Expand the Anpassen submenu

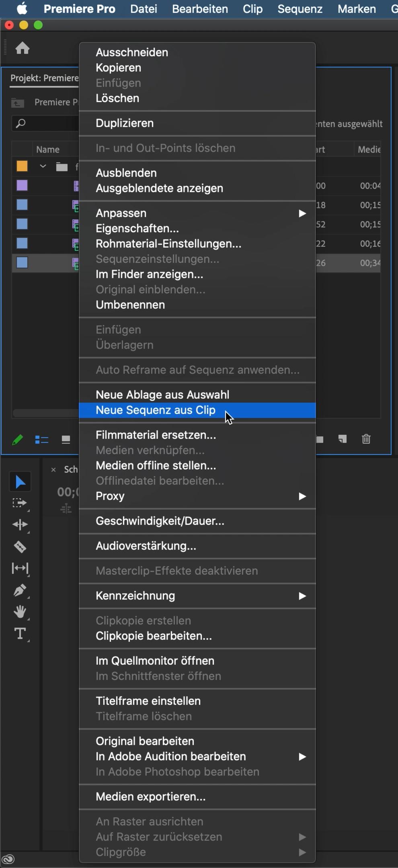click(x=197, y=213)
